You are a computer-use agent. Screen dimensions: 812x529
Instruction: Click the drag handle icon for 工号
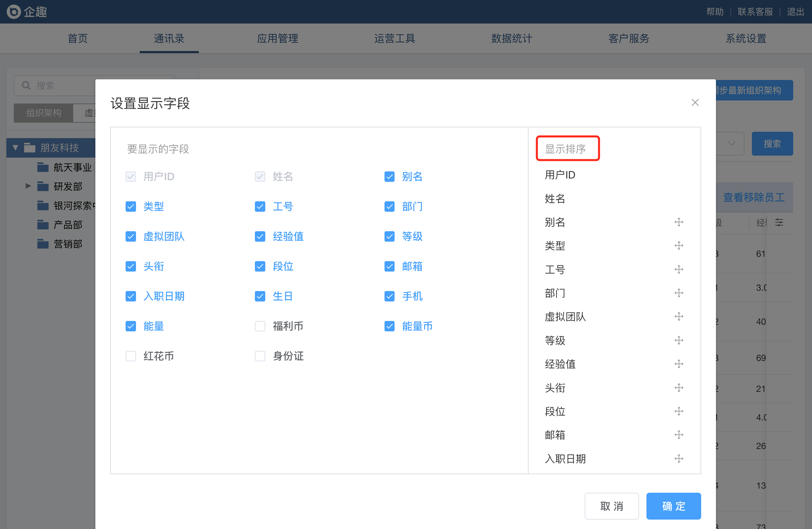point(679,270)
